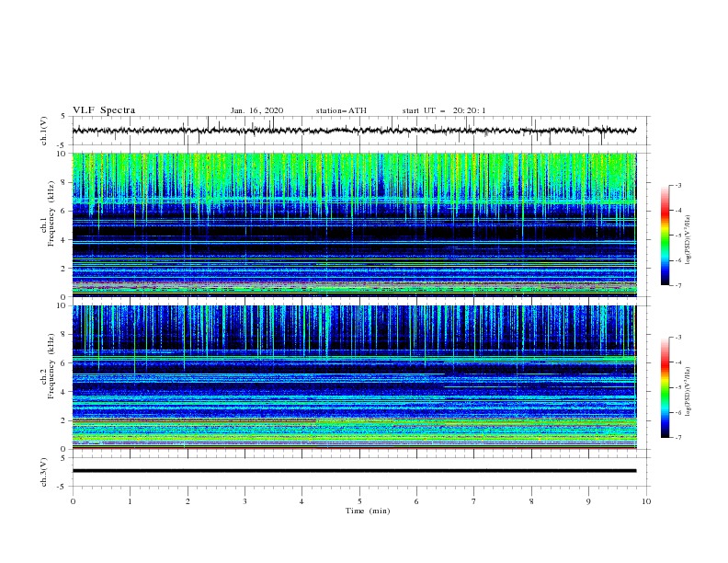
Task: Click the ch.2 PSD colorbar
Action: pos(665,387)
